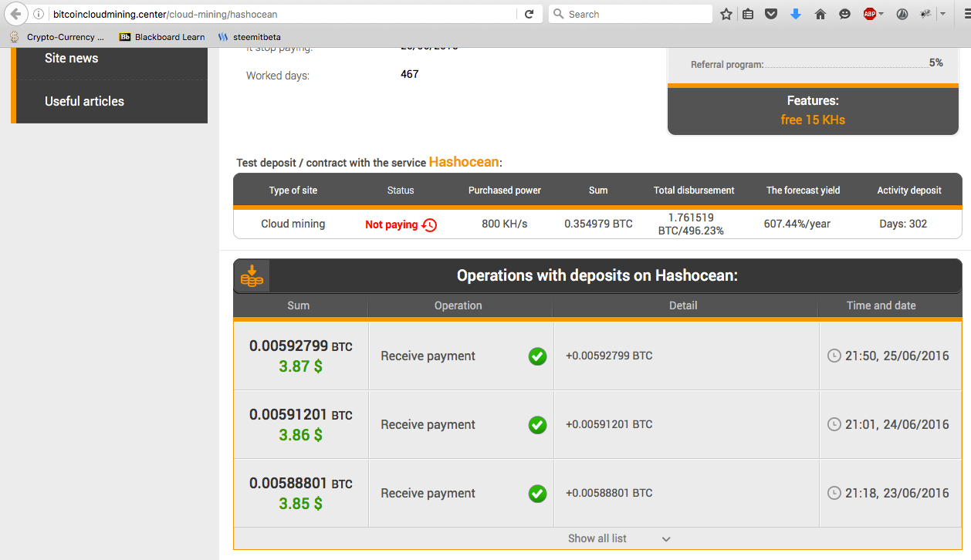Click the orange coins deposit icon
Viewport: 971px width, 560px height.
pos(252,275)
